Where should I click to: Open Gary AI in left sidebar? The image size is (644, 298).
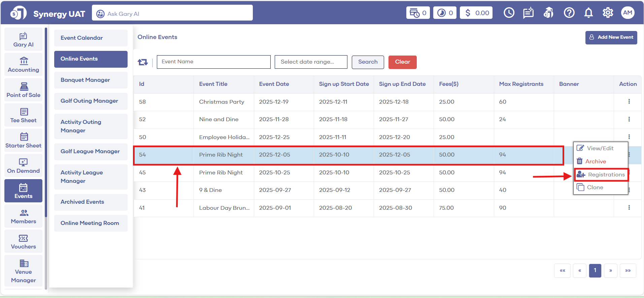[24, 40]
